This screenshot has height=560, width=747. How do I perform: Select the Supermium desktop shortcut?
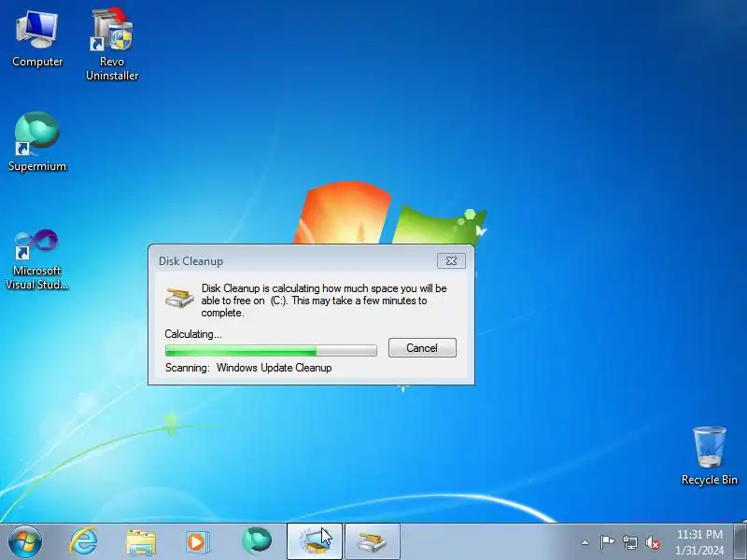37,142
